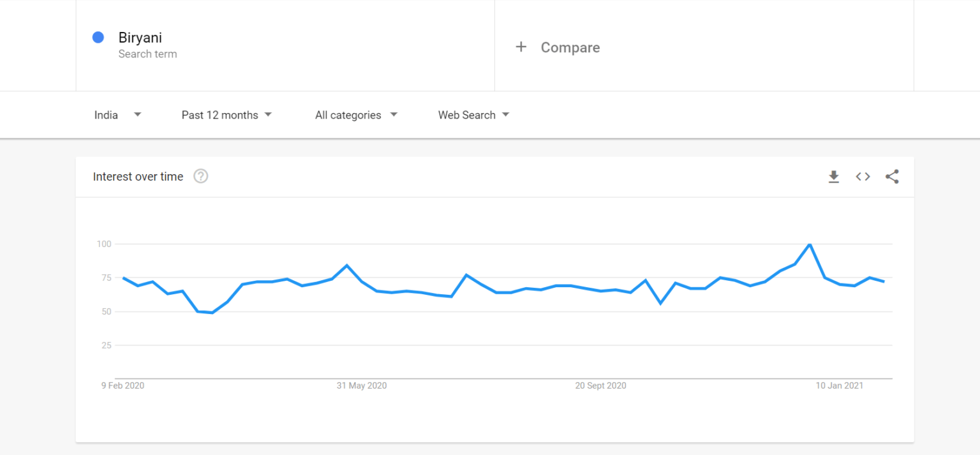Open the All categories dropdown

point(356,115)
